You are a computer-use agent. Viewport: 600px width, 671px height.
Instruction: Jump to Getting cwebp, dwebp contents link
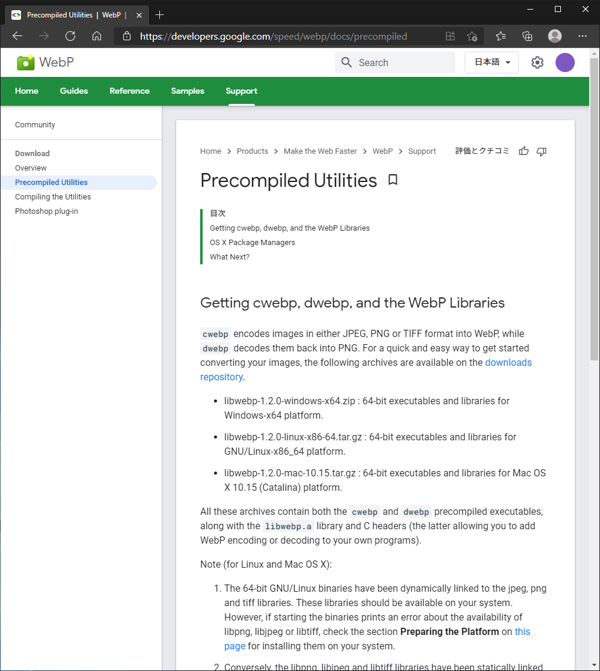pyautogui.click(x=290, y=228)
